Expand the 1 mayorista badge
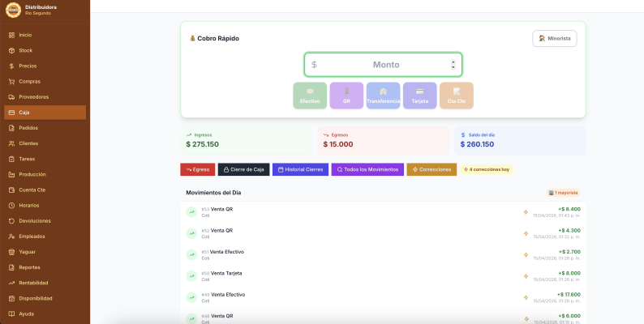 coord(564,193)
